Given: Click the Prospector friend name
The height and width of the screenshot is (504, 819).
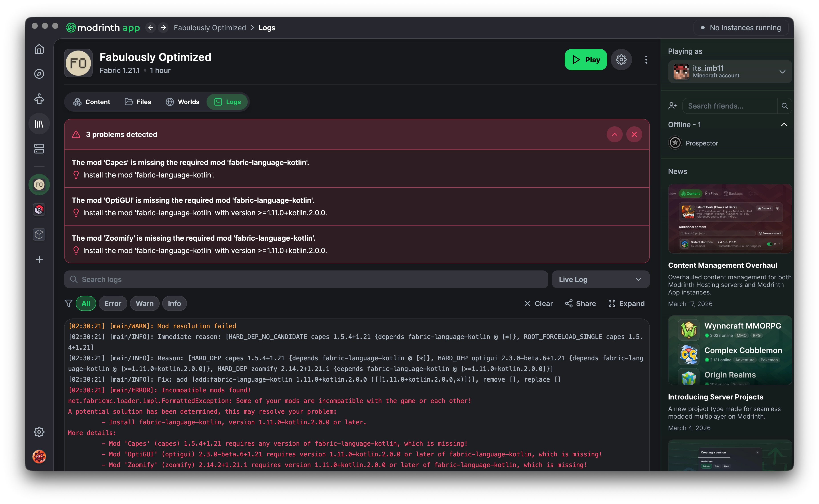Looking at the screenshot, I should coord(702,143).
